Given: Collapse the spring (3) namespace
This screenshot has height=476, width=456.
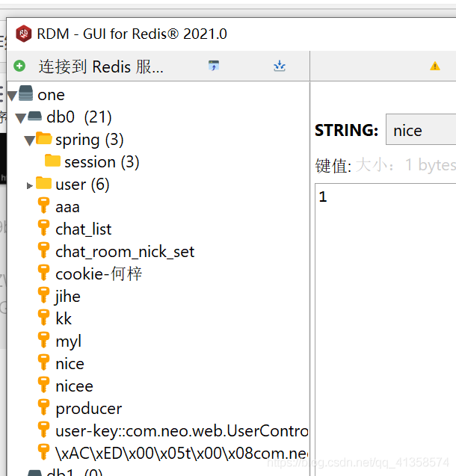Looking at the screenshot, I should pyautogui.click(x=29, y=140).
